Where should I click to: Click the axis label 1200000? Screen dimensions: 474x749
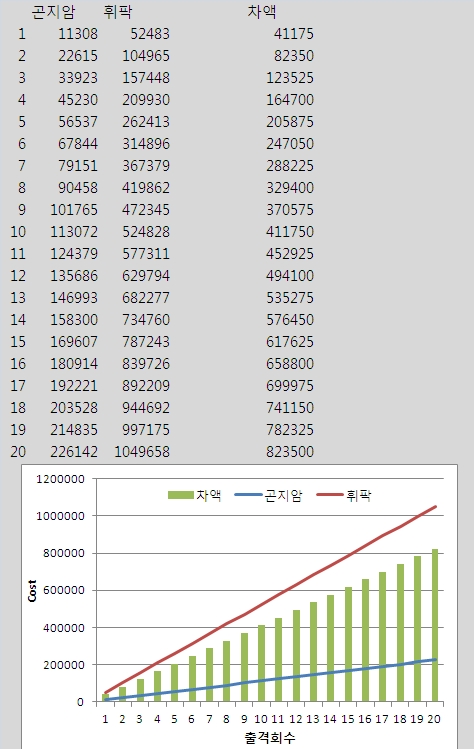tap(61, 479)
